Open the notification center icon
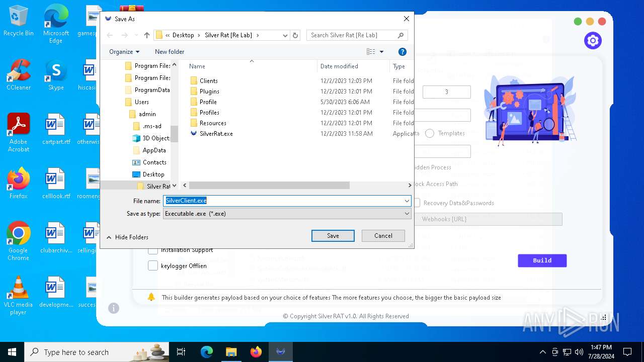 (627, 352)
